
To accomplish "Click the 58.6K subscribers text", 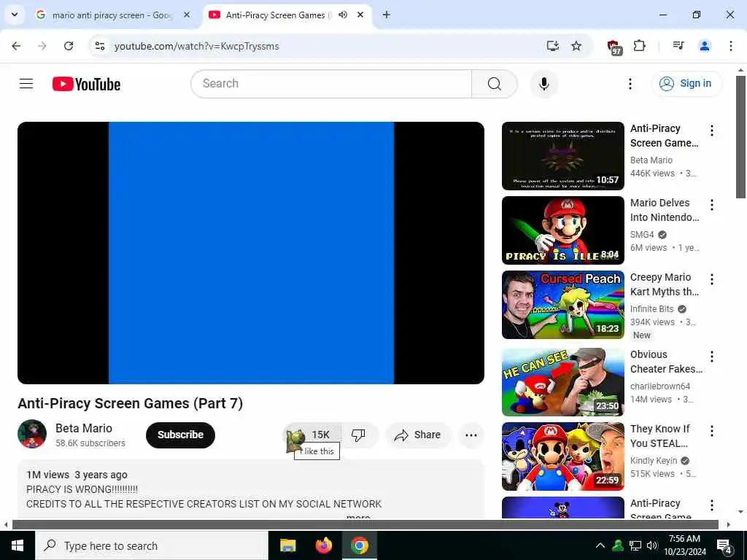I will pos(90,443).
